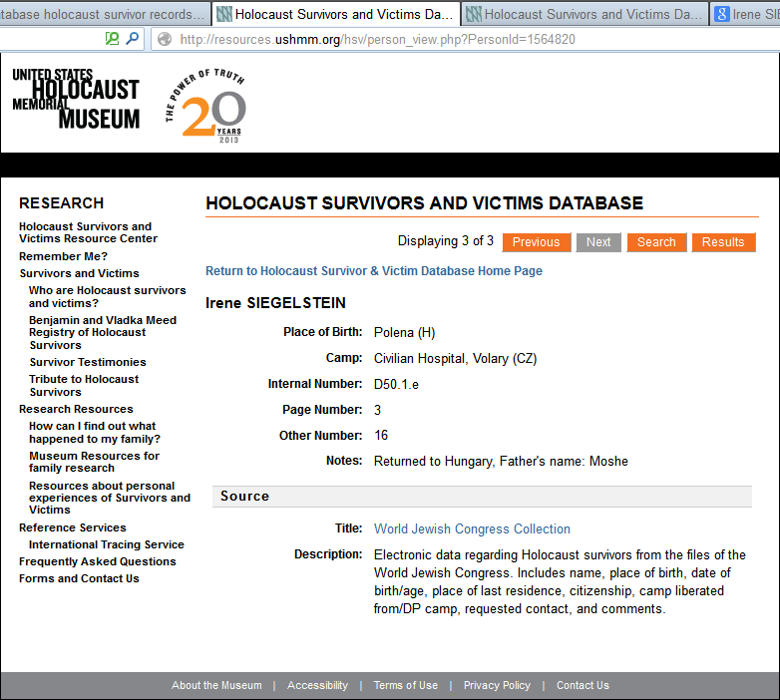Click the name Irene SIEGELSTEIN heading
The height and width of the screenshot is (700, 780).
[275, 303]
